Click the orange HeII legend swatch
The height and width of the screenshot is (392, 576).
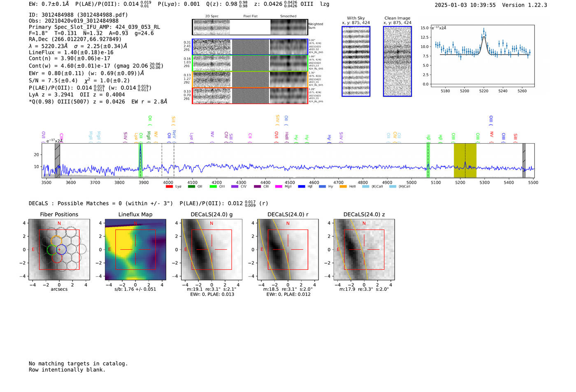tap(343, 186)
